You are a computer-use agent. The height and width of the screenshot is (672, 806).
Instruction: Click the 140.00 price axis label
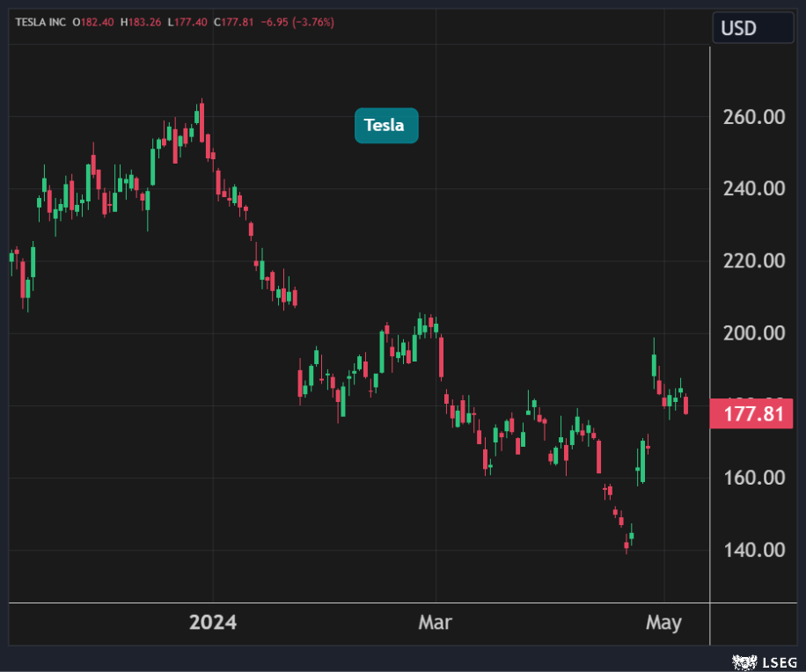(753, 550)
